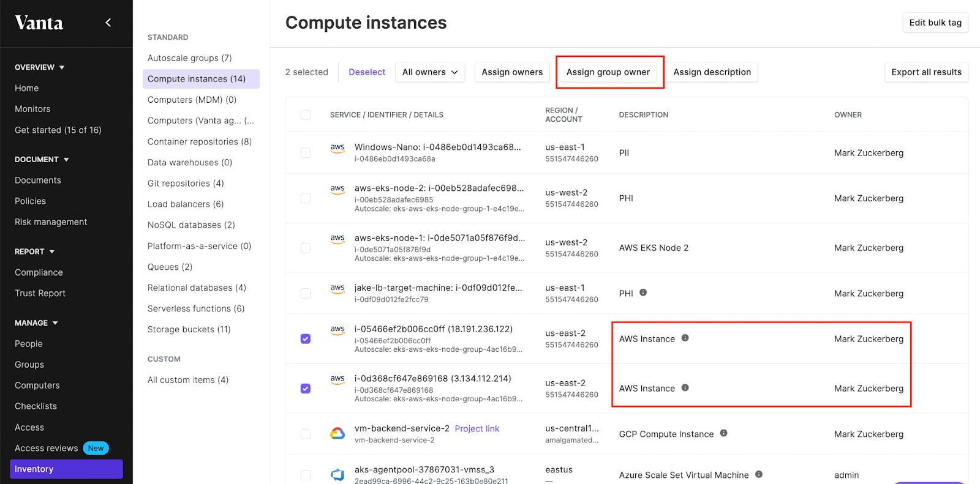The image size is (980, 484).
Task: Click Export all results button
Action: pyautogui.click(x=926, y=72)
